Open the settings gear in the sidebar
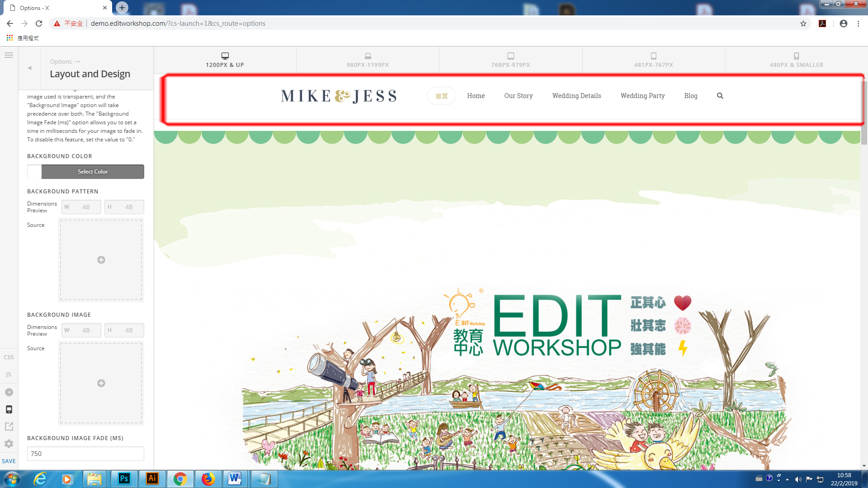This screenshot has height=488, width=868. coord(9,444)
